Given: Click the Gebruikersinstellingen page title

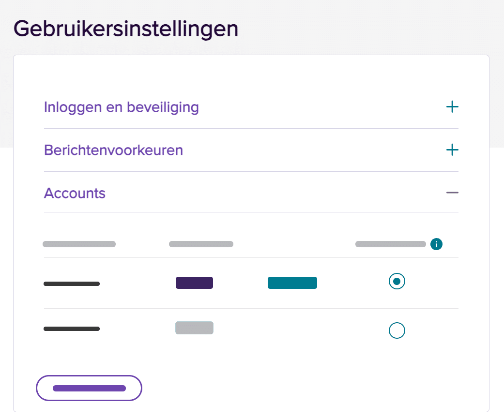Looking at the screenshot, I should pos(126,29).
